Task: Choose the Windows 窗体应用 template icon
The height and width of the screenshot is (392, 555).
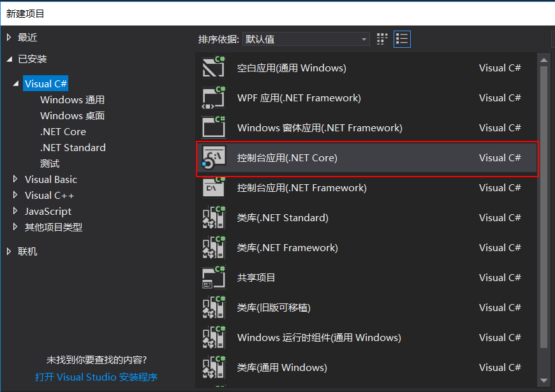Action: pos(214,127)
